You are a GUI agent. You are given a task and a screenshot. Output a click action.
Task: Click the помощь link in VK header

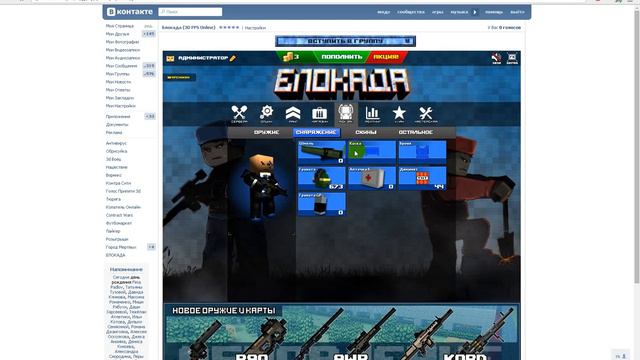tap(494, 12)
